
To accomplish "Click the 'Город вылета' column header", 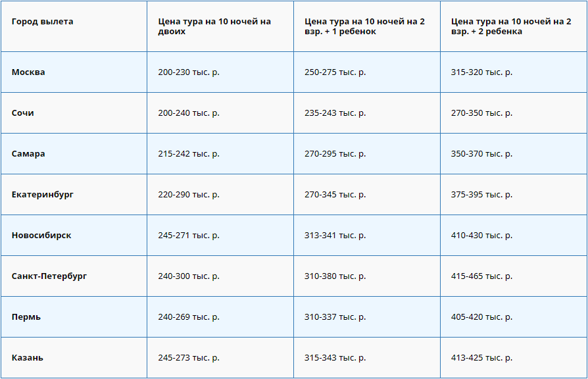I will click(x=43, y=22).
